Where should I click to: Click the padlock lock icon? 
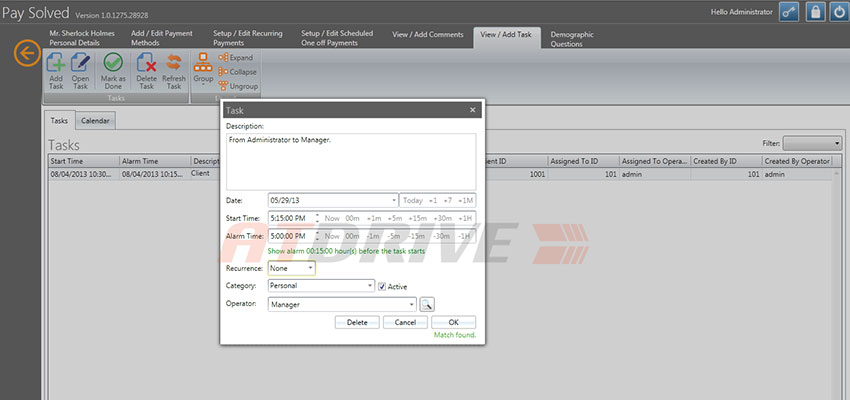[815, 12]
